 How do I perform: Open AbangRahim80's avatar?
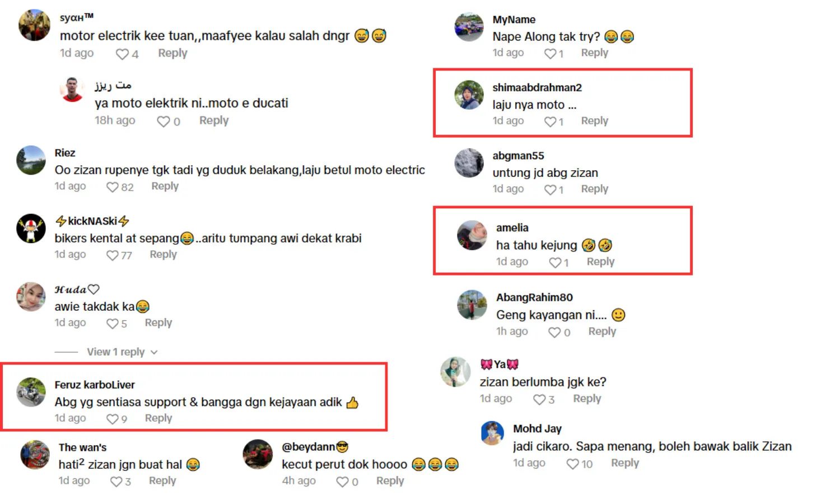[472, 305]
